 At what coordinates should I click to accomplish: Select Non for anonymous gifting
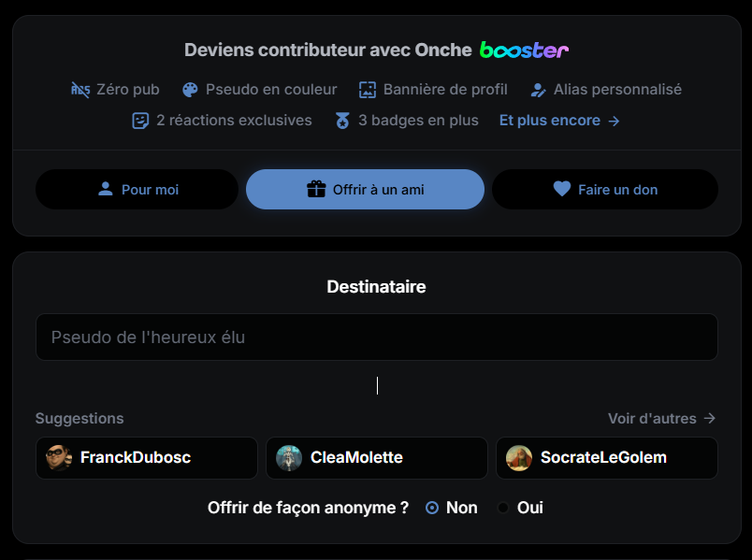tap(431, 508)
